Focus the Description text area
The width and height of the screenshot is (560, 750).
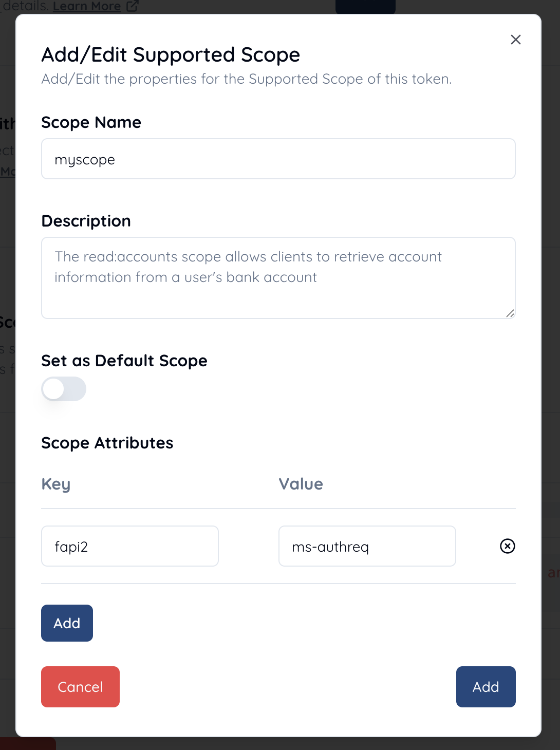click(278, 278)
